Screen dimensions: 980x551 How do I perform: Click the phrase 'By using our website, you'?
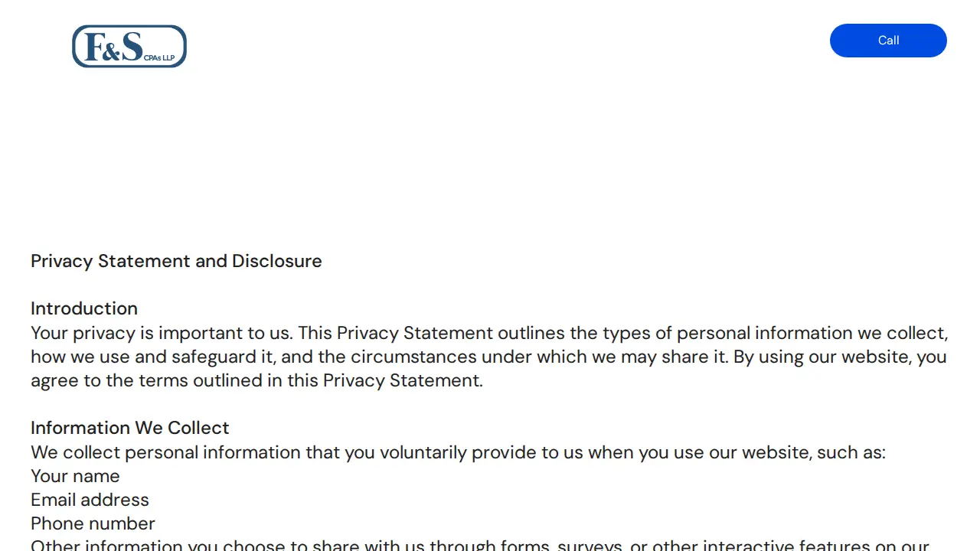[x=840, y=357]
